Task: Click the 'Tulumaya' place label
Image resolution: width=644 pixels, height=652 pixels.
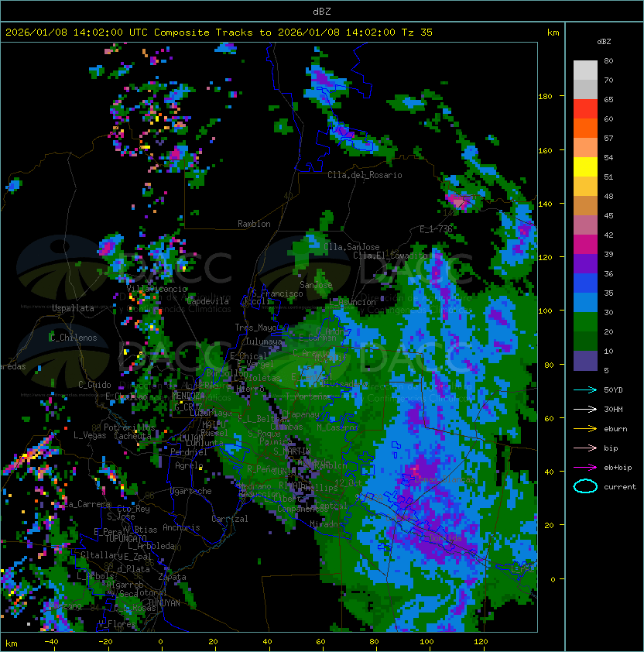Action: (264, 341)
